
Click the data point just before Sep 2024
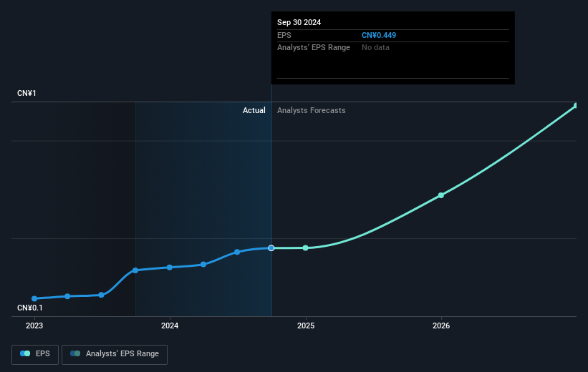click(237, 252)
